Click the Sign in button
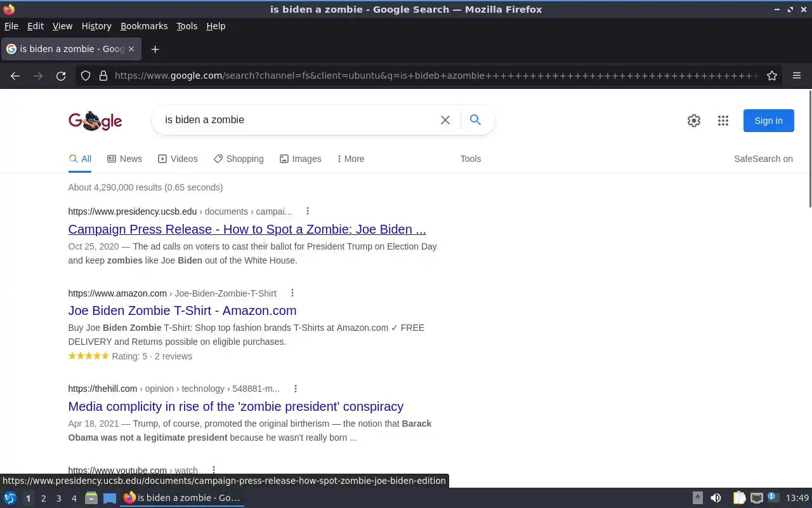Viewport: 812px width, 508px height. click(x=768, y=121)
